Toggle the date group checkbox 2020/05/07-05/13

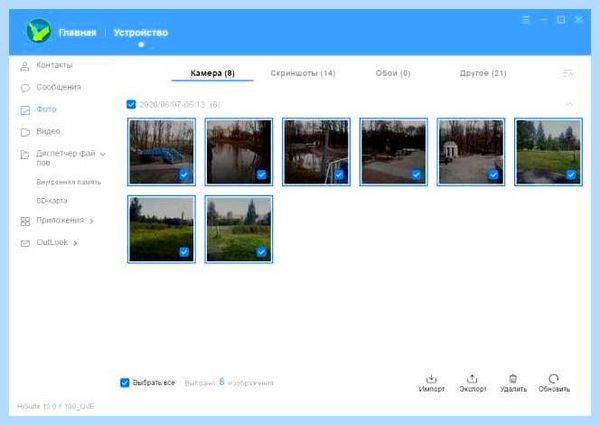click(x=131, y=104)
